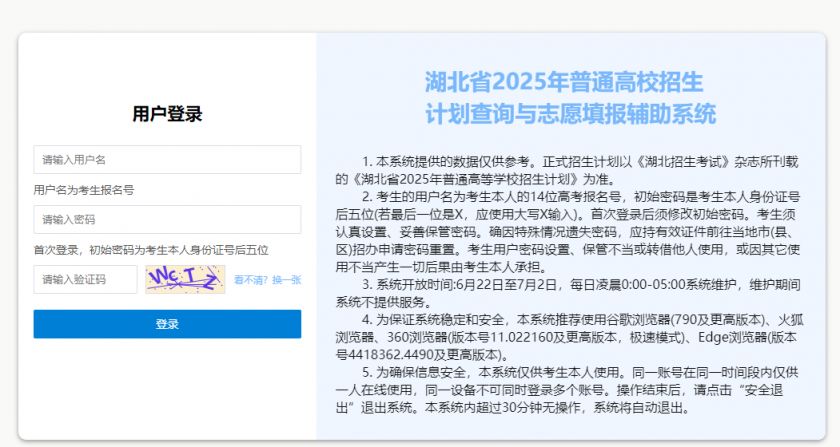Viewport: 840px width, 447px height.
Task: Click notice item 1 about 本系统提供的数据仅供参考
Action: point(567,170)
